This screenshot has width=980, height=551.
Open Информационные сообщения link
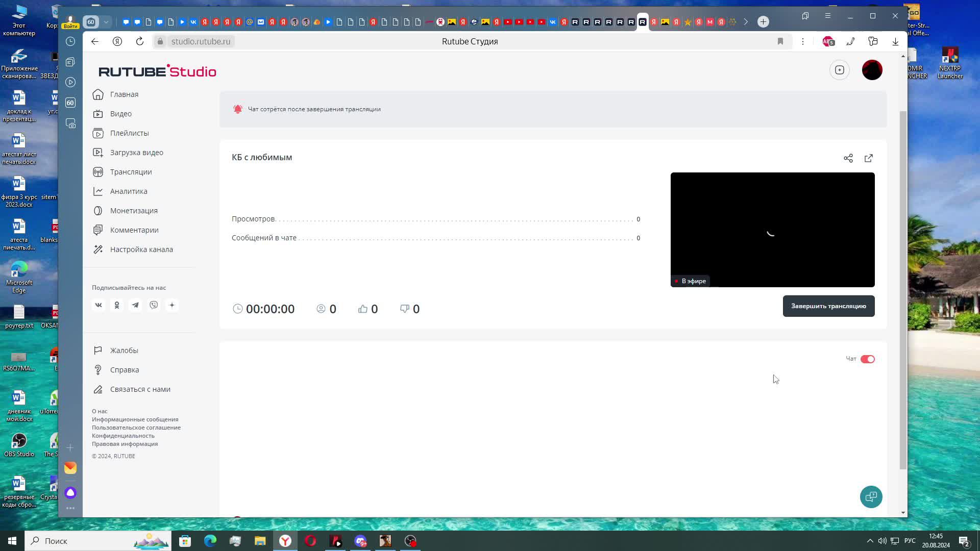(135, 419)
